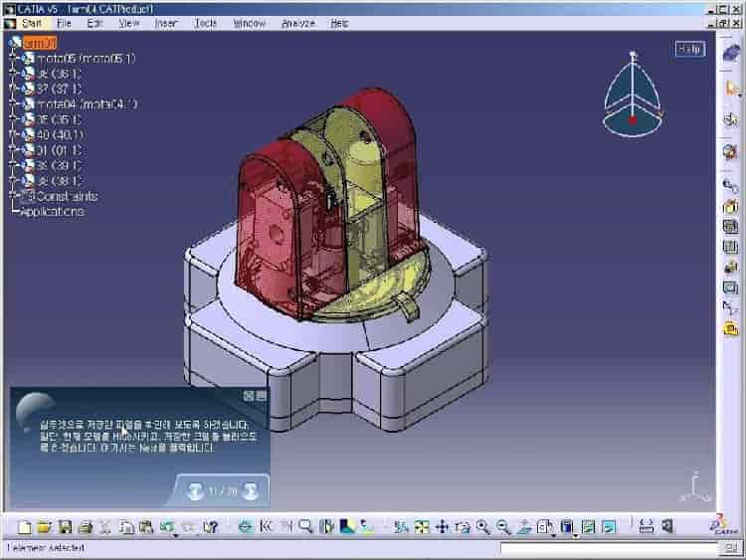Select the Applications tree item
746x560 pixels.
point(52,212)
